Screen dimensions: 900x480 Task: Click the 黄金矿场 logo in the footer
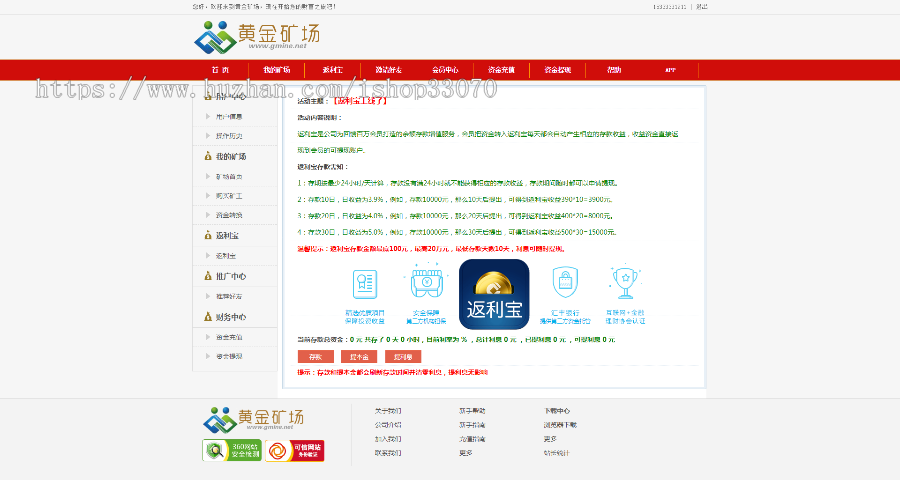253,420
